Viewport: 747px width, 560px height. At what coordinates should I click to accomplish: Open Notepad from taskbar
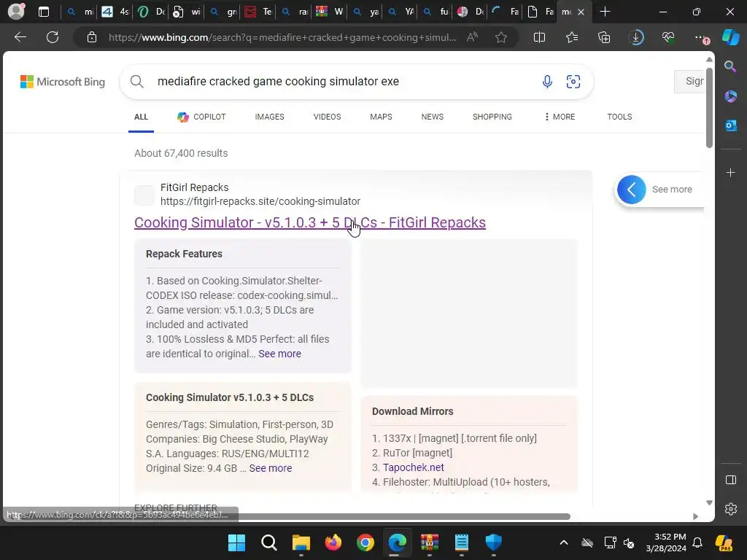click(x=462, y=542)
